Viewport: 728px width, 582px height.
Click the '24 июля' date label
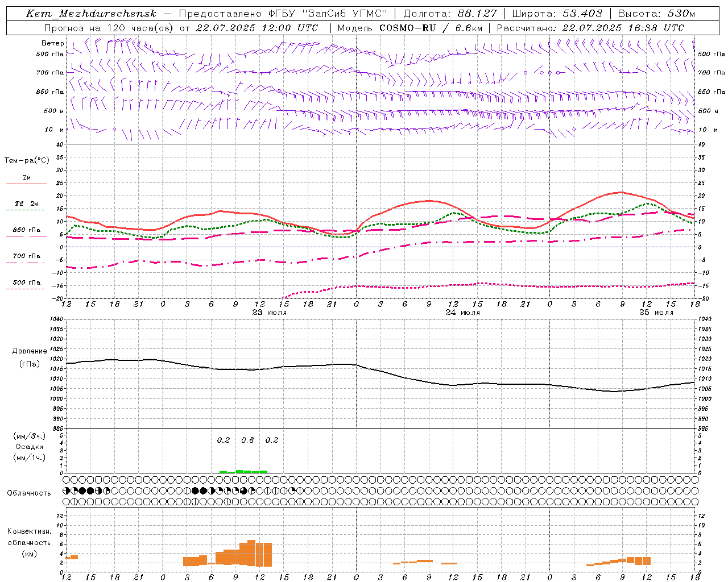(x=463, y=313)
